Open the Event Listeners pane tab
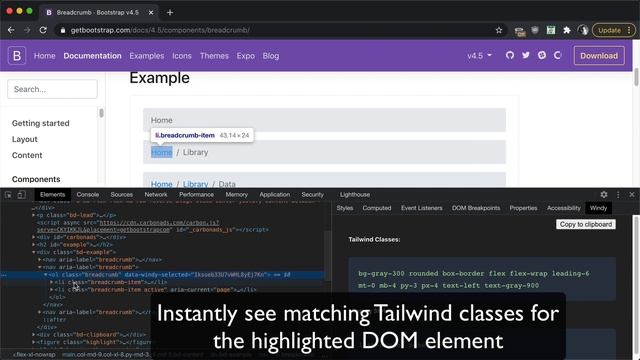This screenshot has height=360, width=640. click(x=422, y=208)
